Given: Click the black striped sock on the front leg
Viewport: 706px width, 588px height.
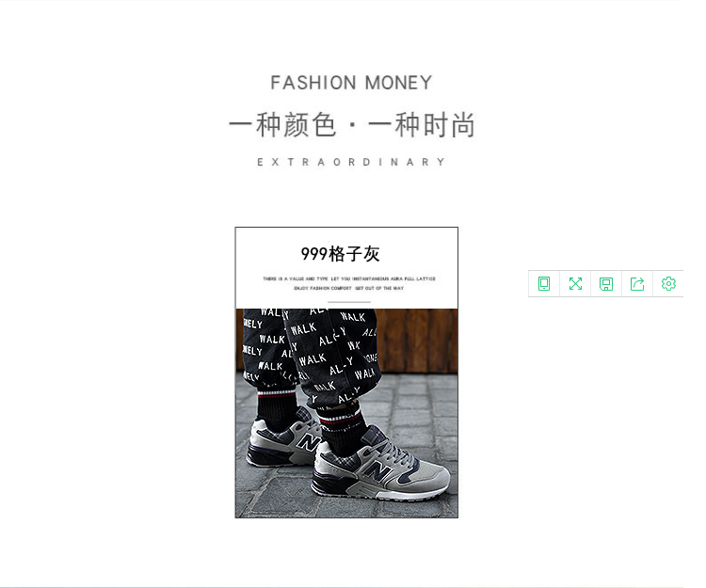Looking at the screenshot, I should (342, 429).
